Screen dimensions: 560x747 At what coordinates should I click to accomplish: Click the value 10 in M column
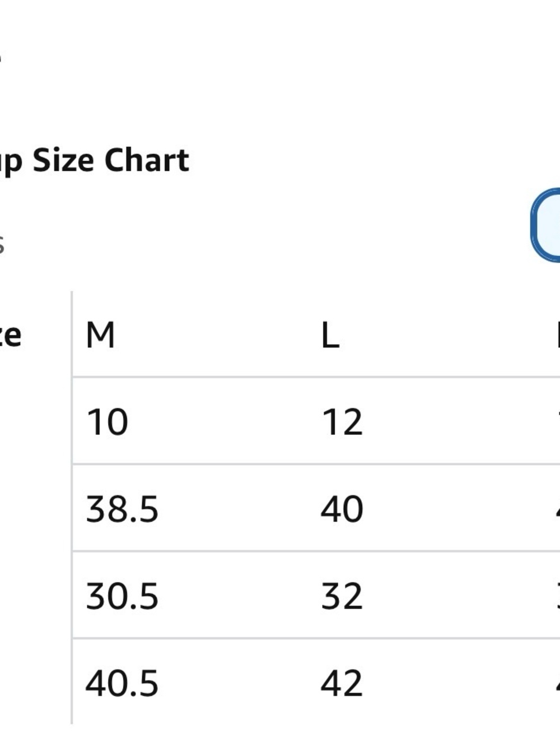pyautogui.click(x=107, y=422)
